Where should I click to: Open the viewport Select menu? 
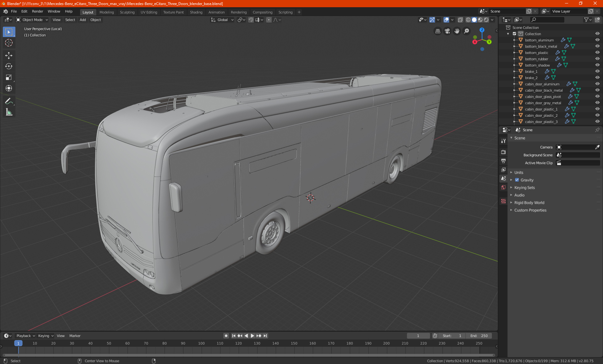(70, 20)
